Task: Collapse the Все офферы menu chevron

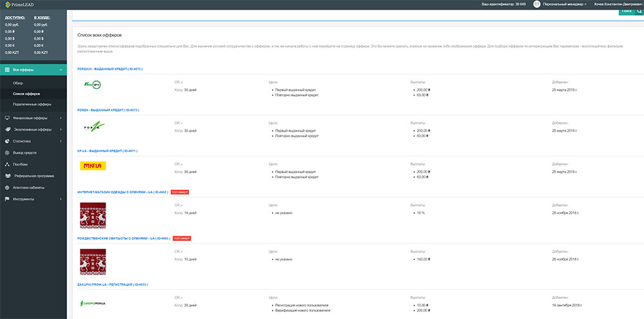Action: pos(61,70)
